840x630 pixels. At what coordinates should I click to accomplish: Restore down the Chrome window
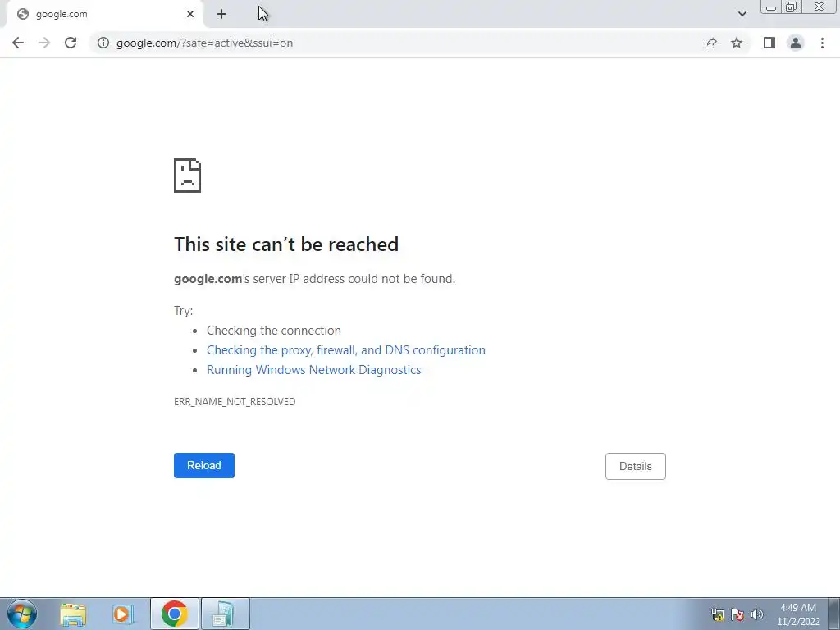click(x=792, y=7)
